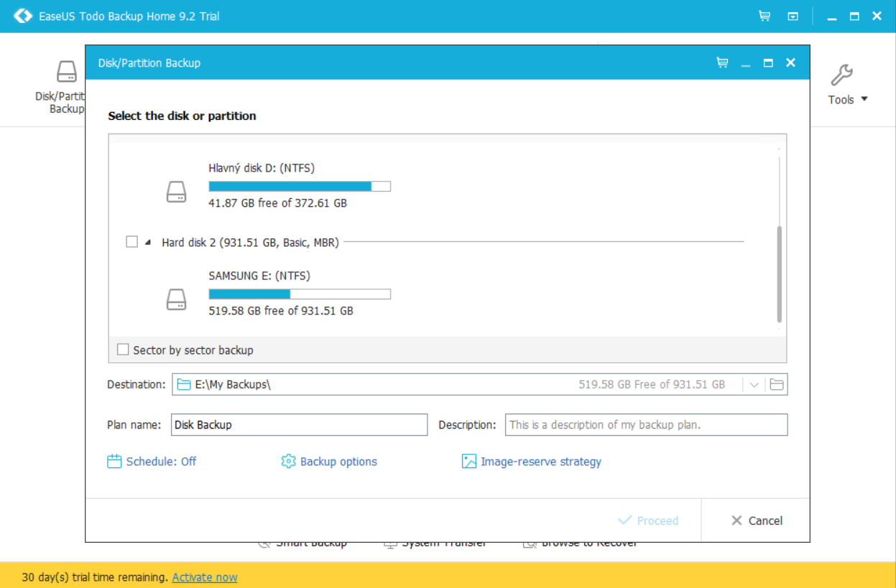Click the Disk/Partition Backup toolbar icon
This screenshot has width=896, height=588.
66,73
